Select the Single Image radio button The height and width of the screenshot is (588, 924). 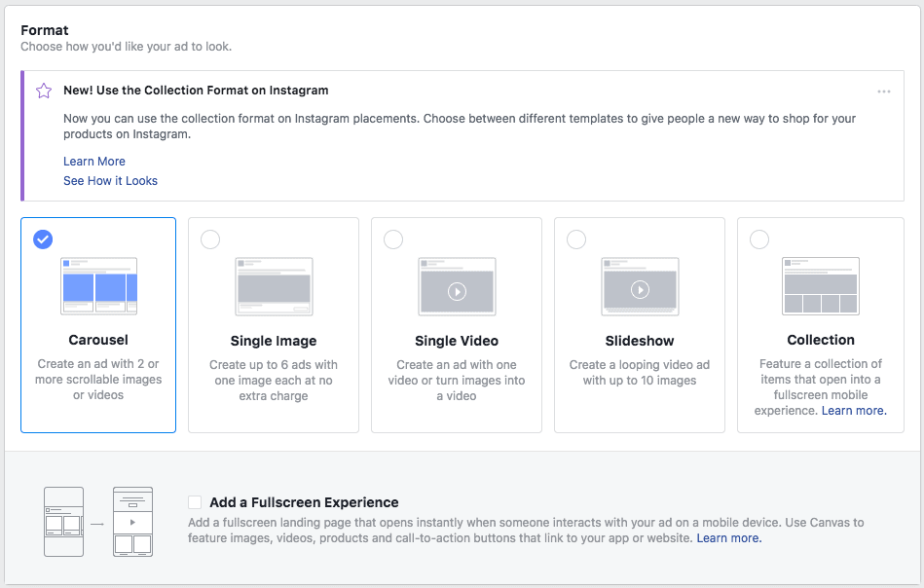point(210,239)
